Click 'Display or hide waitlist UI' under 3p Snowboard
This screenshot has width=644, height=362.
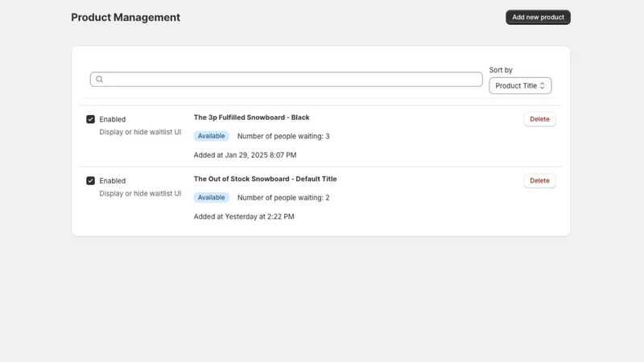(x=140, y=132)
